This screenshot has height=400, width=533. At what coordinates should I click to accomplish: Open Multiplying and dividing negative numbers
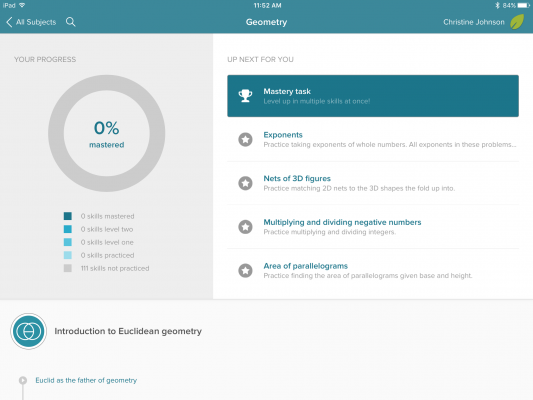[x=373, y=227]
